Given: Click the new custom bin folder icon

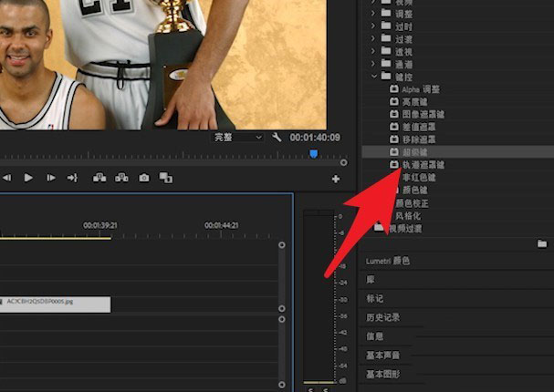Looking at the screenshot, I should tap(542, 243).
